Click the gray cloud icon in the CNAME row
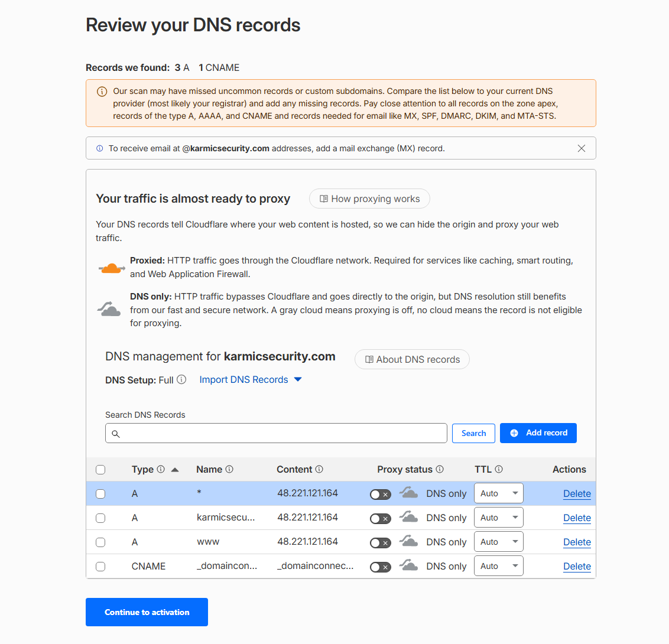This screenshot has height=644, width=669. (408, 565)
